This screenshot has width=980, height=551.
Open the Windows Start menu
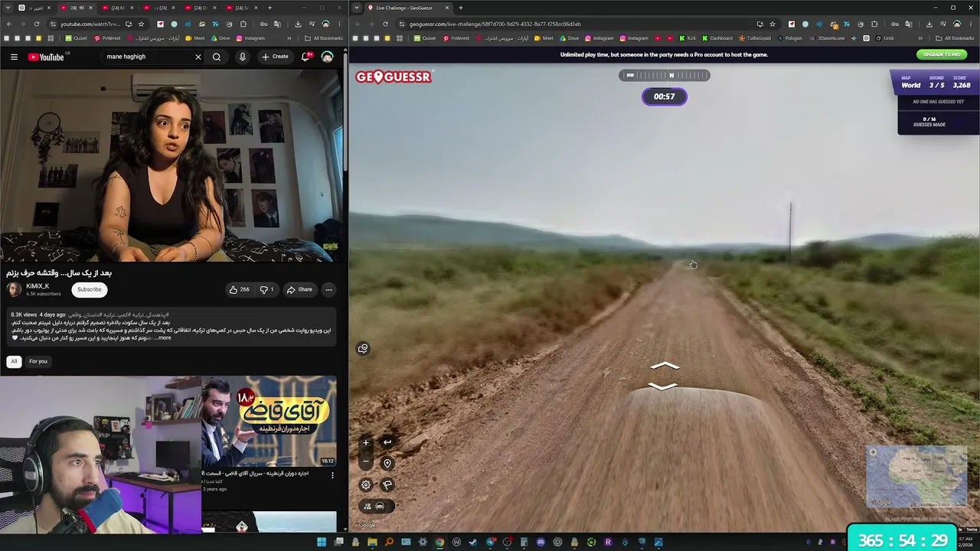tap(322, 542)
